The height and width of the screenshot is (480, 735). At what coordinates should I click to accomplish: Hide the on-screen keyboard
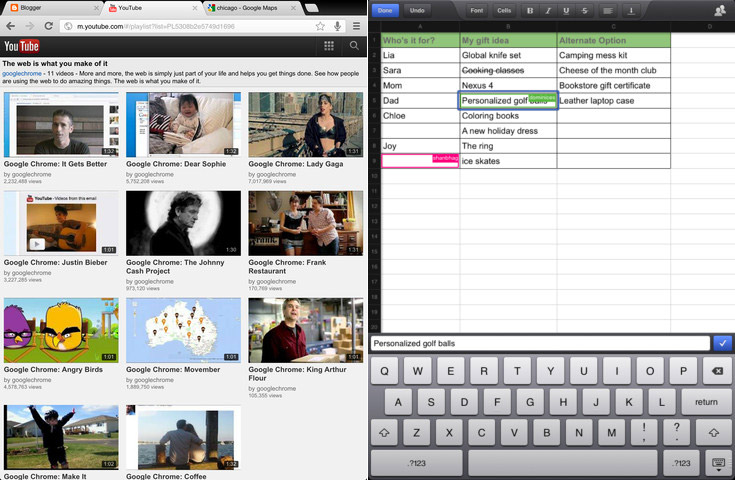tap(718, 463)
